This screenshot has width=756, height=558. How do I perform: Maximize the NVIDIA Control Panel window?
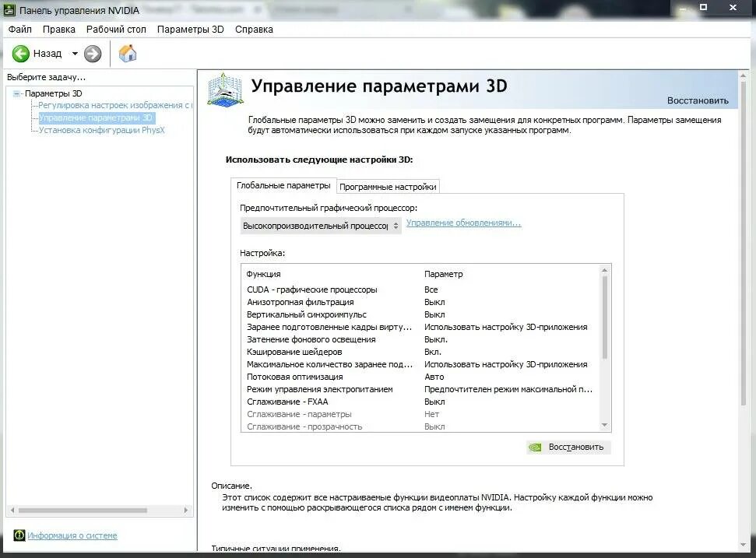click(704, 7)
